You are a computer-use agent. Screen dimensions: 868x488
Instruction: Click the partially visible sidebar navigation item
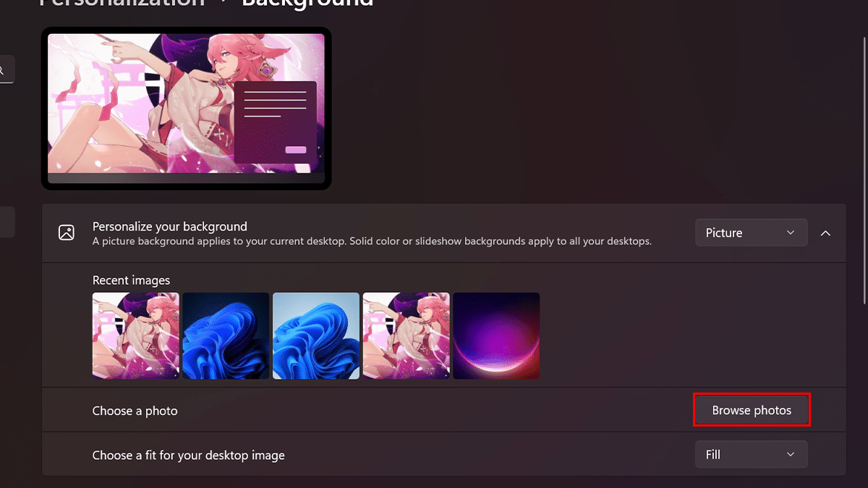[7, 222]
